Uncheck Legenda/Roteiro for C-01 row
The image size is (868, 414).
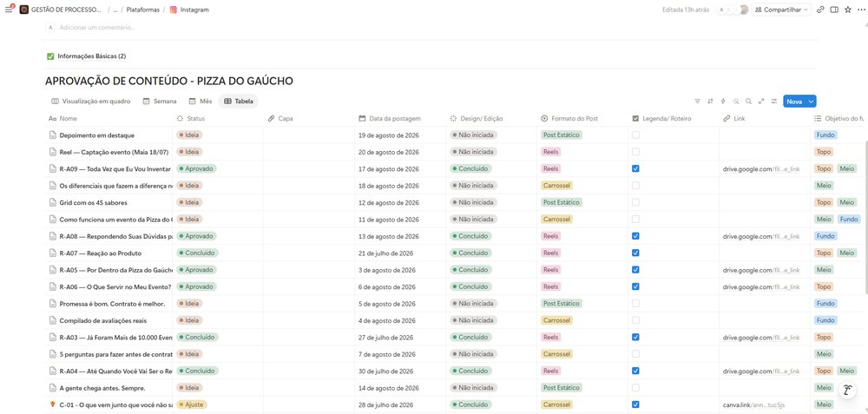pos(635,404)
